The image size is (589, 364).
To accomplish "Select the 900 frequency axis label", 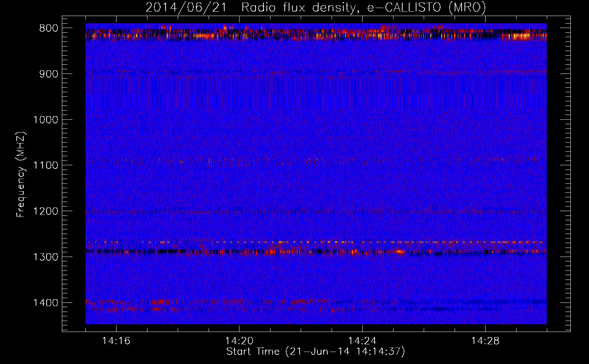I will (x=49, y=74).
